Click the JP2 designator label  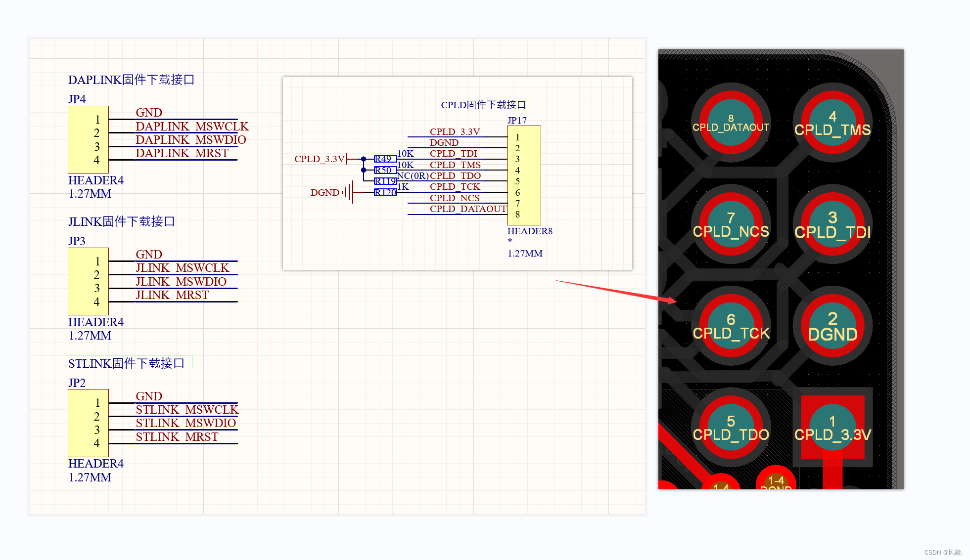[x=77, y=383]
